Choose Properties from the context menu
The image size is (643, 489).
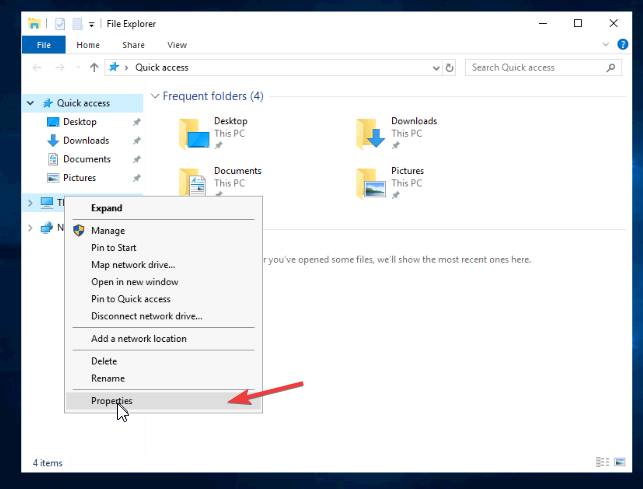tap(164, 401)
